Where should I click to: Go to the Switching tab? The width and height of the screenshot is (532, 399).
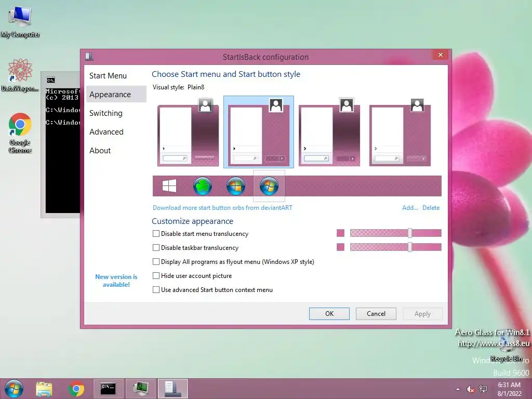[x=116, y=113]
